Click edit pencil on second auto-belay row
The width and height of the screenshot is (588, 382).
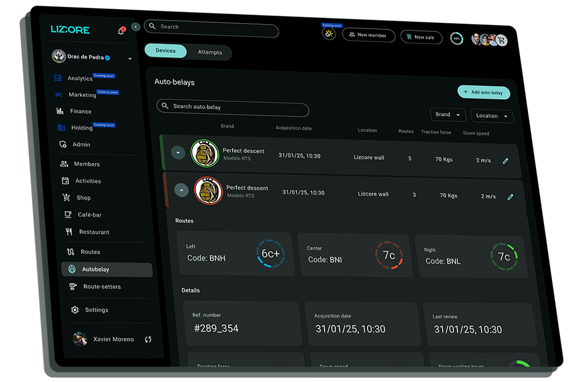click(x=510, y=197)
